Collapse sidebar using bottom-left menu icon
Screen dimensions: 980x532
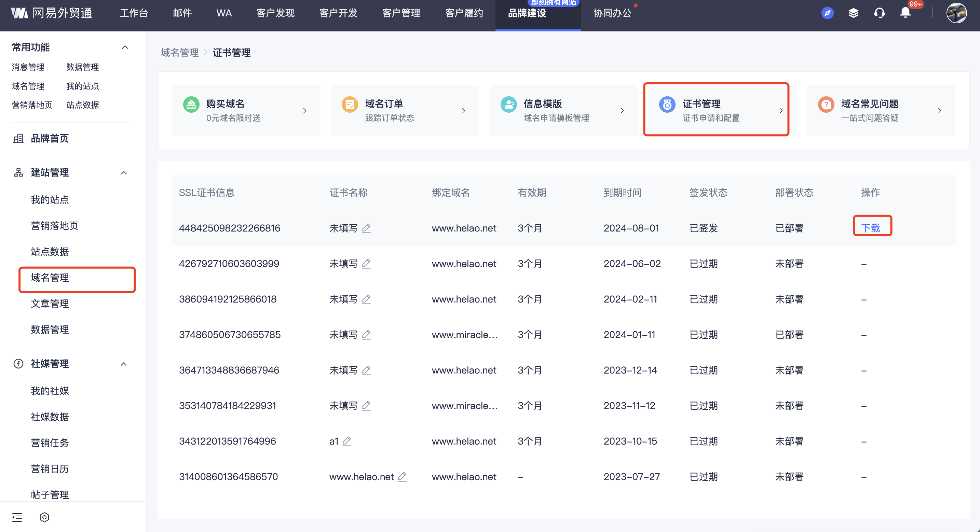click(x=17, y=517)
